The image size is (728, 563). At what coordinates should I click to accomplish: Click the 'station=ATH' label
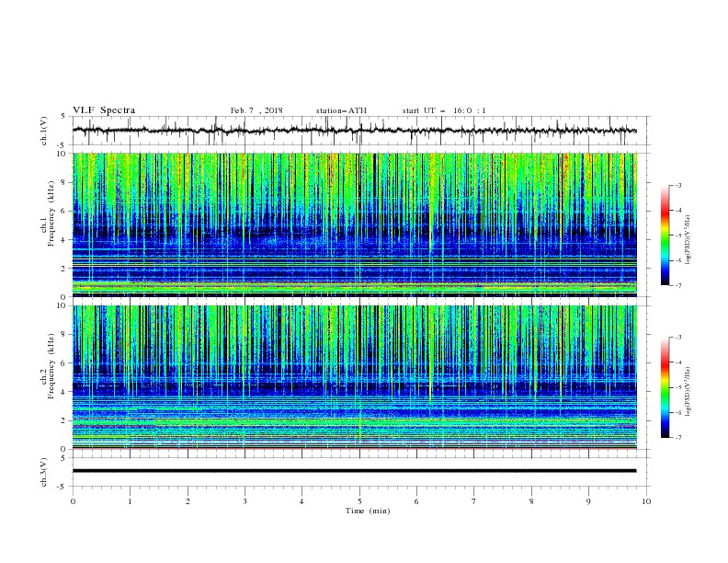pos(341,110)
